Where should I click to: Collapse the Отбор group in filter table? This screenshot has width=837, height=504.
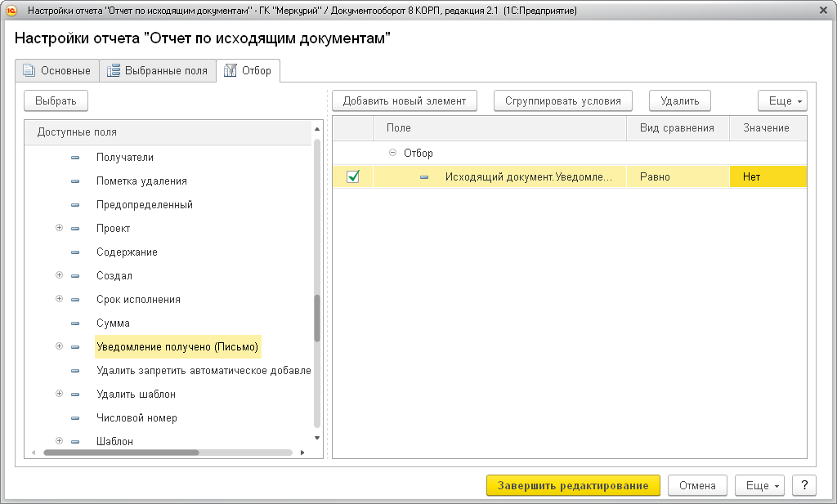pyautogui.click(x=393, y=153)
